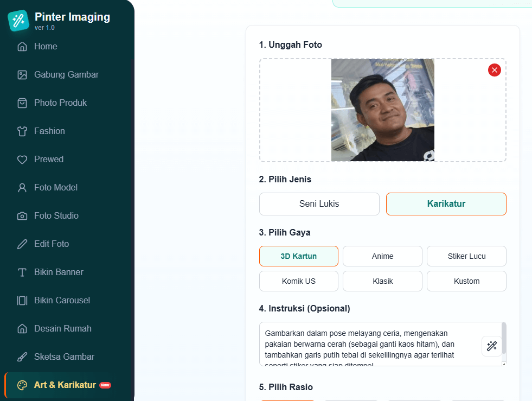Click the Gabung Gambar image icon

(x=22, y=75)
